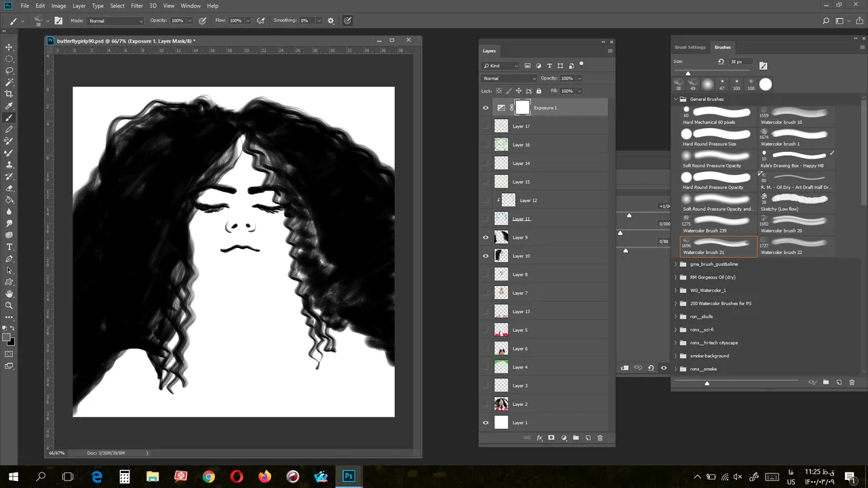Open Photoshop search icon at top right
The width and height of the screenshot is (868, 488).
click(825, 20)
